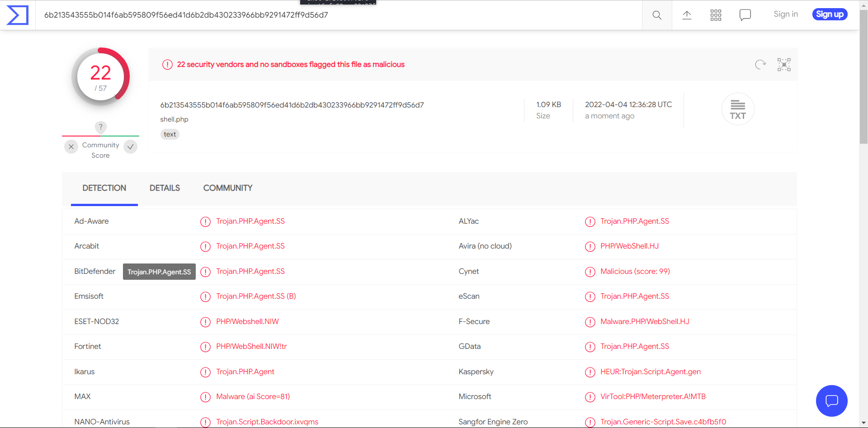The image size is (868, 428).
Task: Click the alert icon beside malicious summary
Action: (x=167, y=65)
